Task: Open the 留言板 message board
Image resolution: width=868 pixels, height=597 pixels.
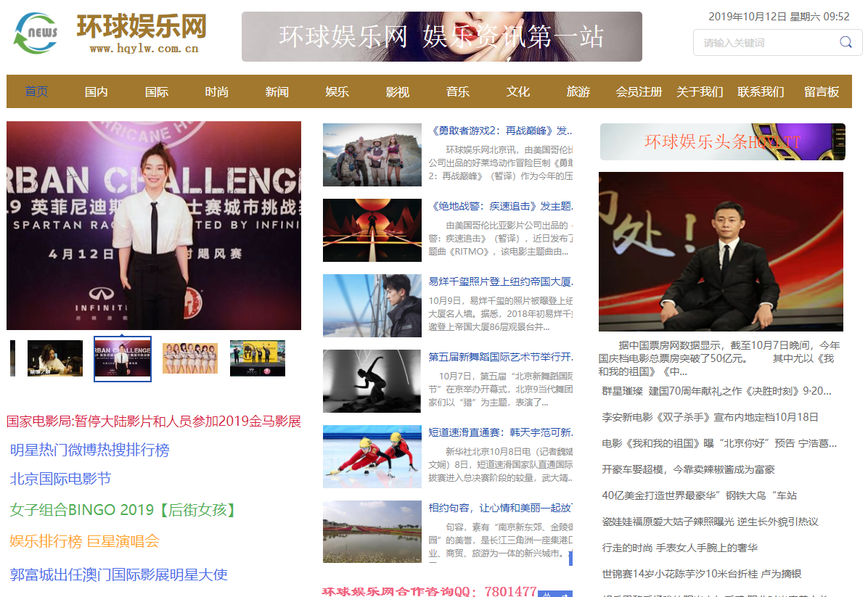Action: pyautogui.click(x=821, y=91)
